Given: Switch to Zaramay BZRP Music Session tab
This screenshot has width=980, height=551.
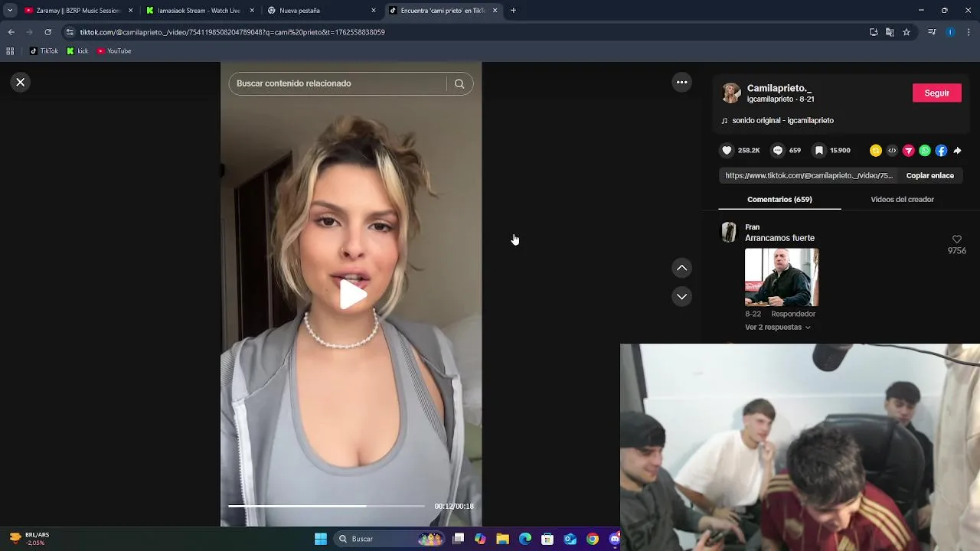Looking at the screenshot, I should coord(79,11).
